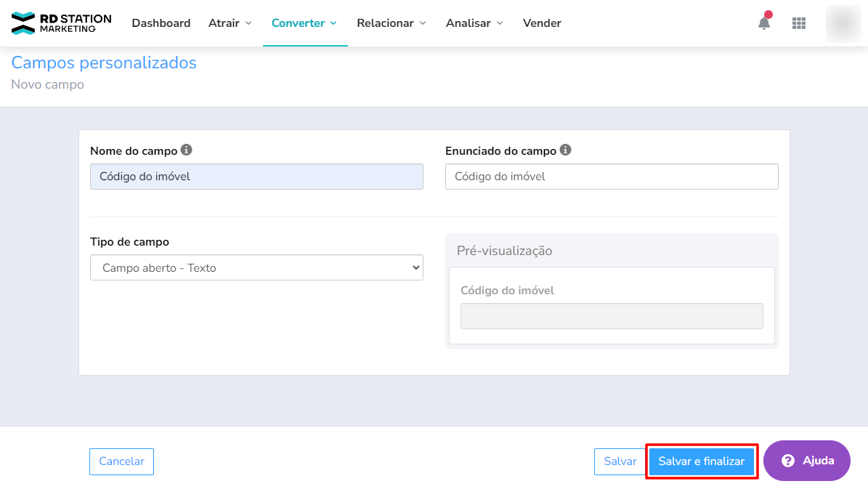This screenshot has height=497, width=868.
Task: Click info icon beside Nome do campo
Action: click(187, 150)
